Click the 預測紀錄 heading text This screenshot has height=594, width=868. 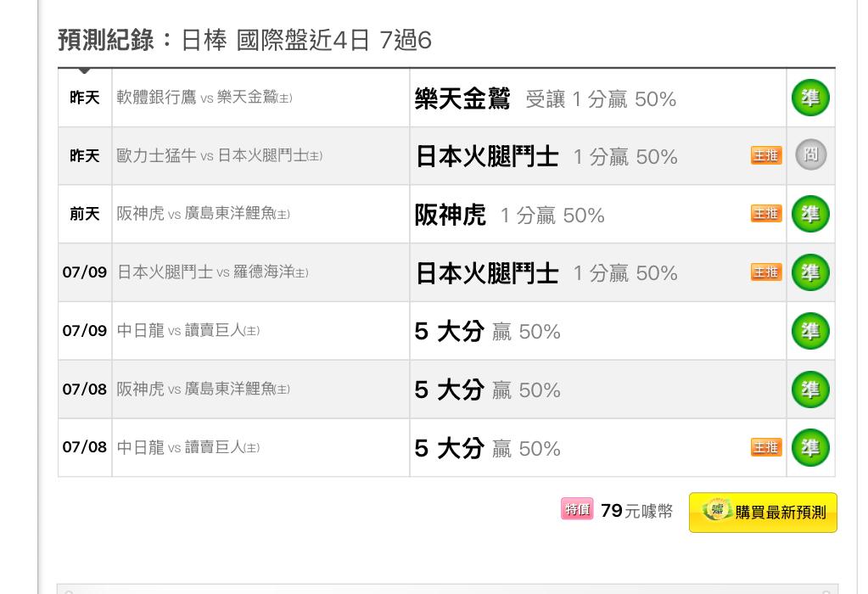[x=106, y=41]
